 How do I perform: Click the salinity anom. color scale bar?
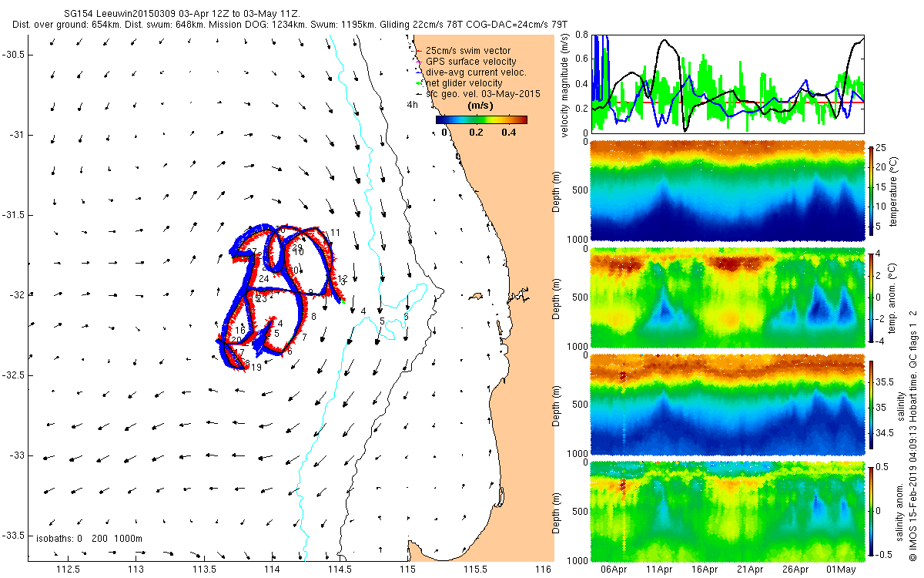pyautogui.click(x=870, y=510)
